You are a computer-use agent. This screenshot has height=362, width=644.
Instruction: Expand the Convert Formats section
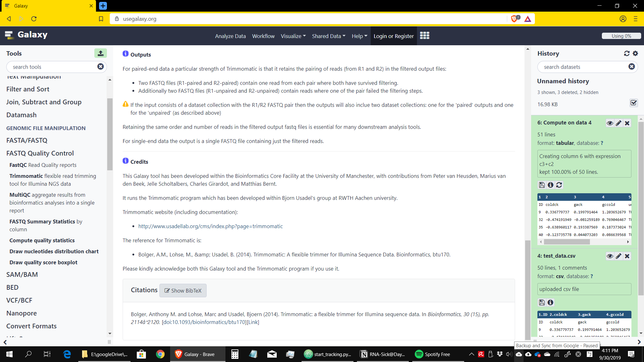31,326
